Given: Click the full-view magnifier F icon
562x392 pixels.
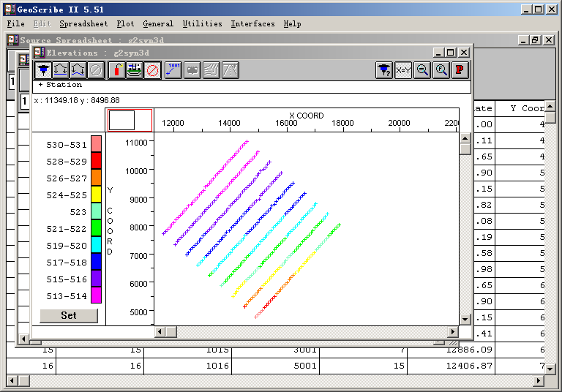Looking at the screenshot, I should pos(441,70).
